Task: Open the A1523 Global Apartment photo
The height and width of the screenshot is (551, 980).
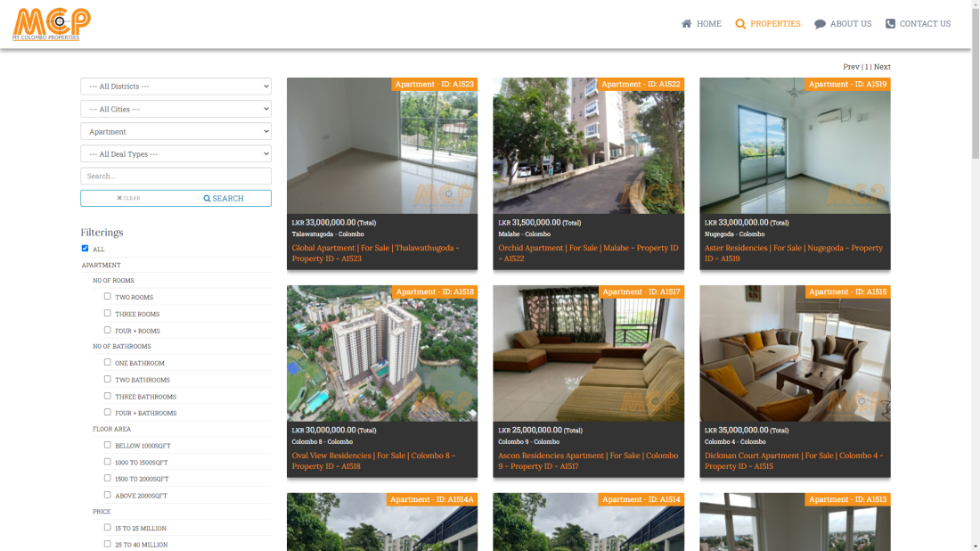Action: pos(382,145)
